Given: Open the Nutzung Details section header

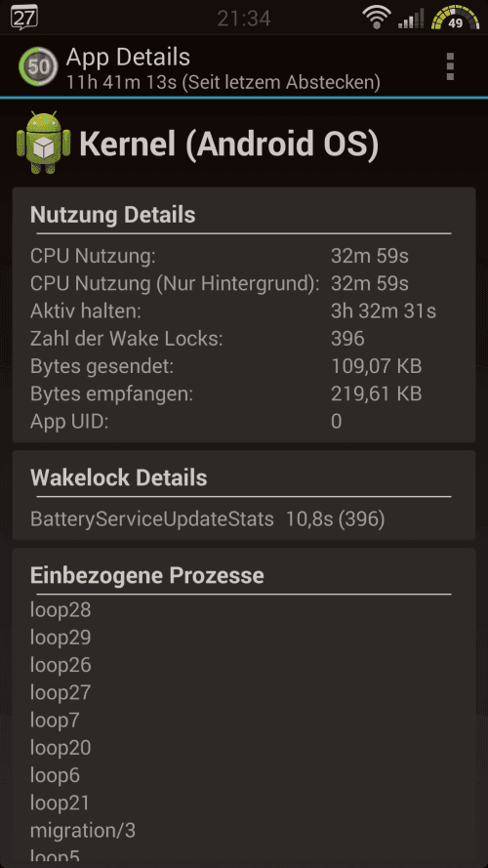Looking at the screenshot, I should [113, 215].
